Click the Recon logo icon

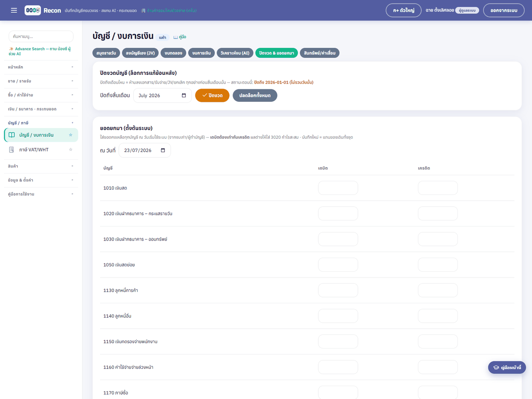33,10
